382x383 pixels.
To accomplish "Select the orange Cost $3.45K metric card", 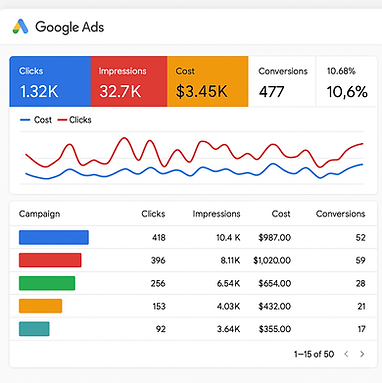I will tap(208, 81).
